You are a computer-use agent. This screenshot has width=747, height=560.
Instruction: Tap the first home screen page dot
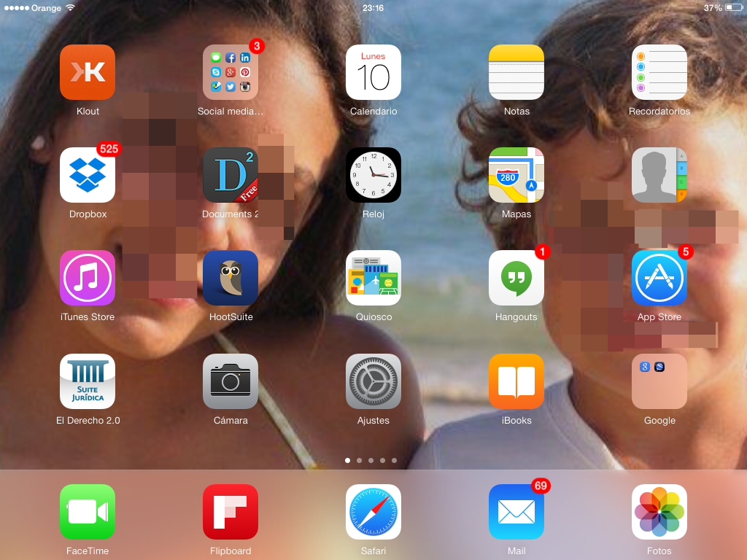(x=348, y=461)
